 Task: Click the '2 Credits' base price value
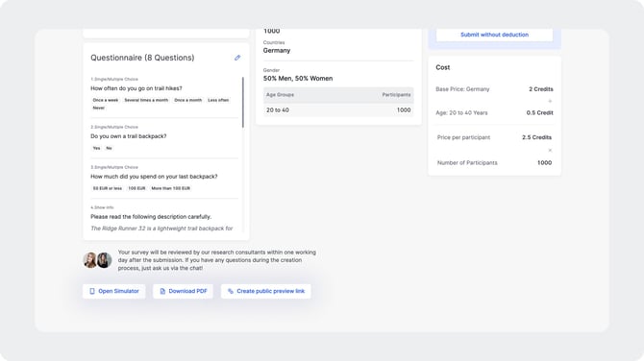click(541, 89)
